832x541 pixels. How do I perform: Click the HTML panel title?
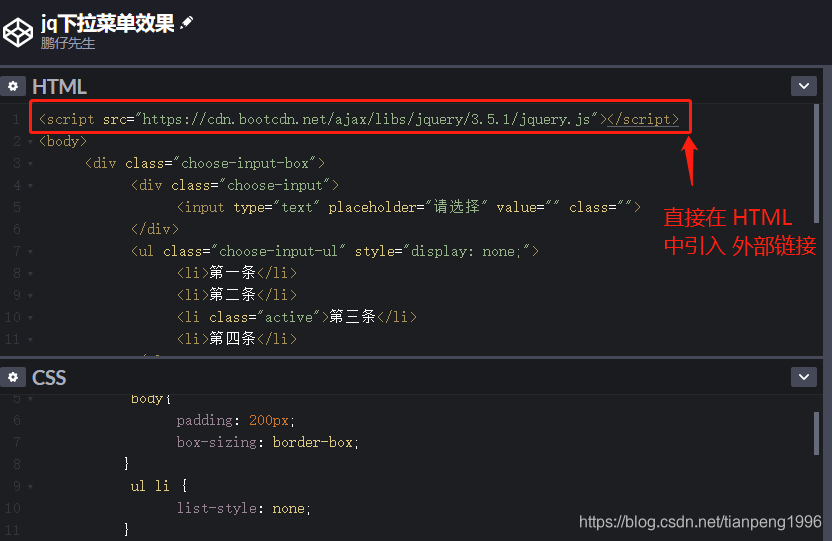coord(59,86)
